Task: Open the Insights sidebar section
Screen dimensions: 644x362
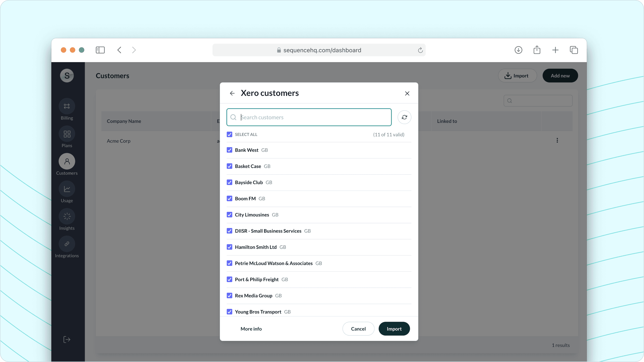Action: pyautogui.click(x=67, y=217)
